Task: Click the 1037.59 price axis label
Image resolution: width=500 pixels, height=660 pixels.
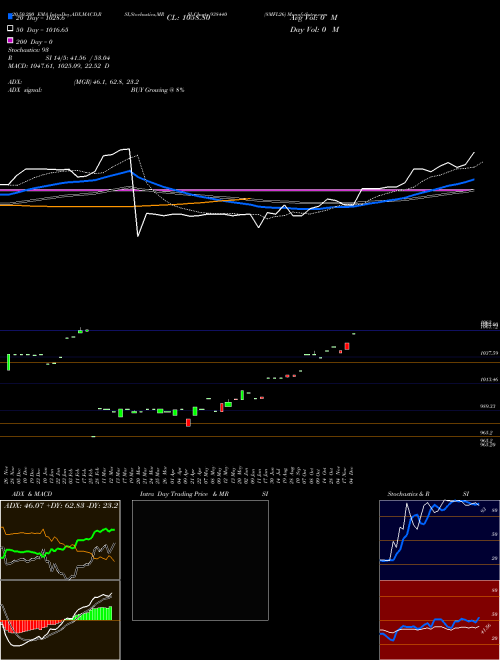Action: pyautogui.click(x=489, y=353)
